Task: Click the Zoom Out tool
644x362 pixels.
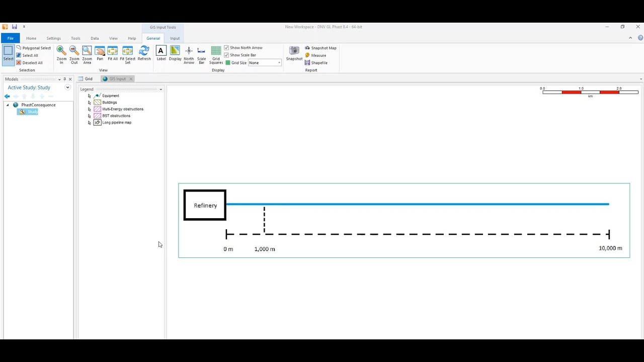Action: tap(74, 54)
